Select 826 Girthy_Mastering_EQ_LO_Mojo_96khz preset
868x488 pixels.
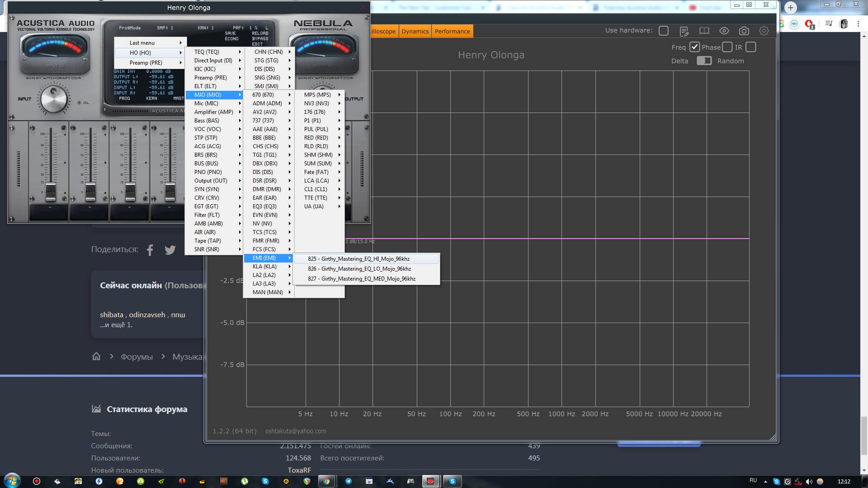(366, 269)
